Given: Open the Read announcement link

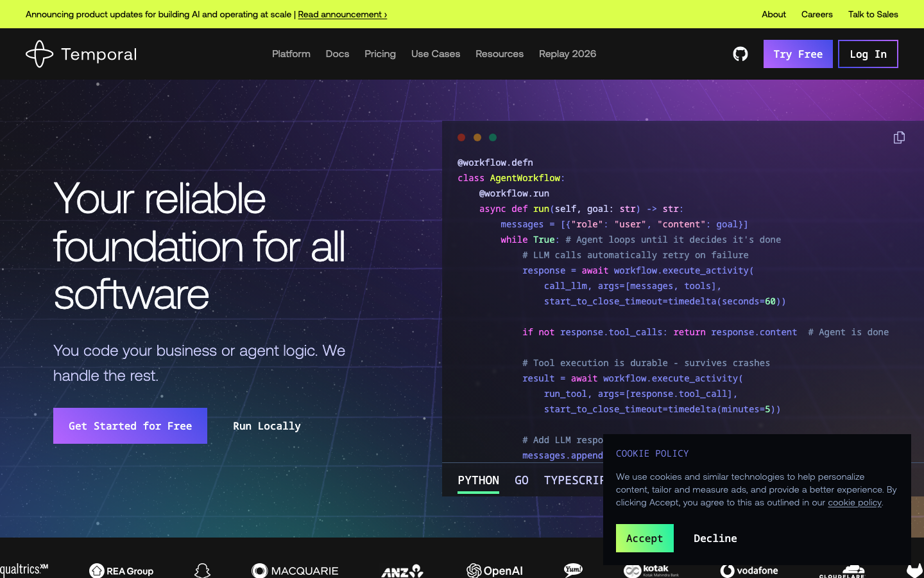Looking at the screenshot, I should click(x=342, y=14).
